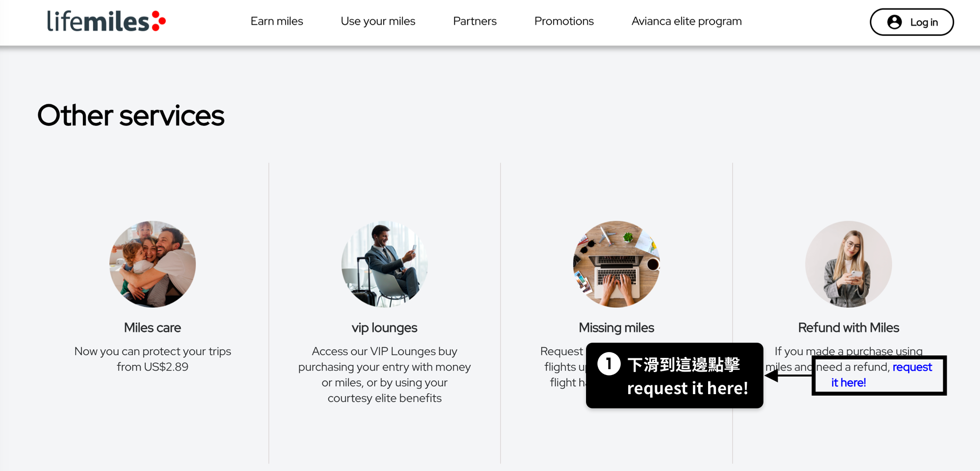The height and width of the screenshot is (471, 980).
Task: Open the Refund with Miles heading
Action: point(849,328)
